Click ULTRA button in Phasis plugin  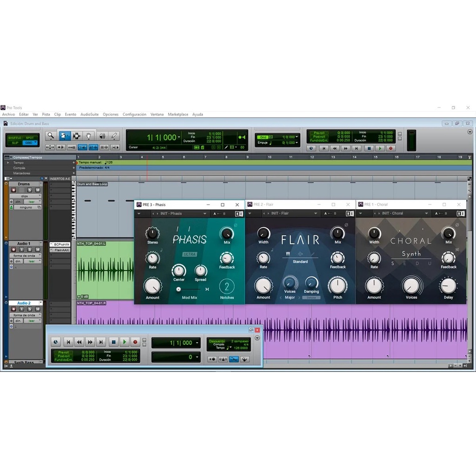(190, 254)
